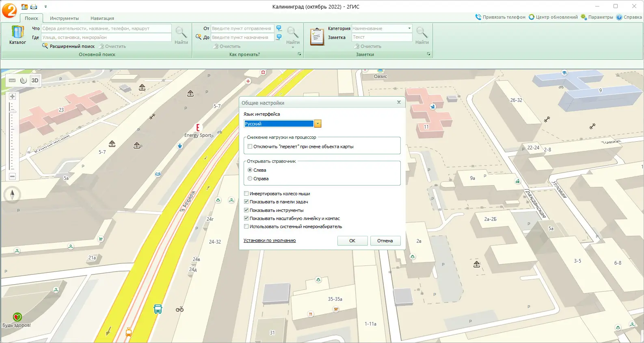This screenshot has height=343, width=644.
Task: Zoom out with the minus button
Action: (x=12, y=176)
